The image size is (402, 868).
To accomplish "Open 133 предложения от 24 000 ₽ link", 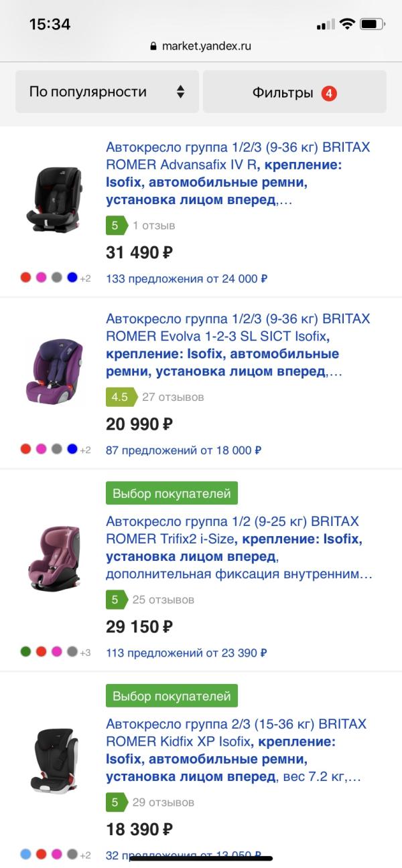I will [184, 278].
